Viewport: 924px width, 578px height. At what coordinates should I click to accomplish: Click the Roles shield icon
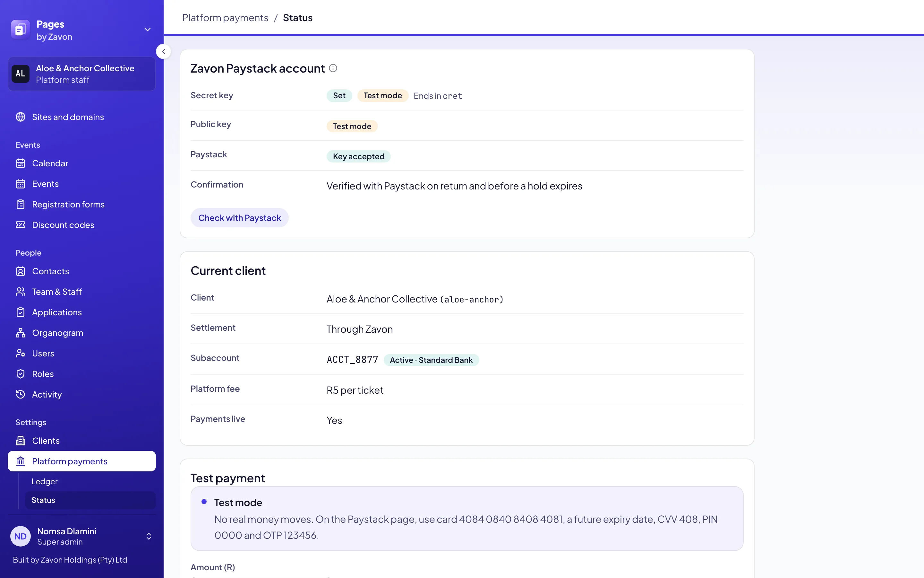click(x=21, y=374)
